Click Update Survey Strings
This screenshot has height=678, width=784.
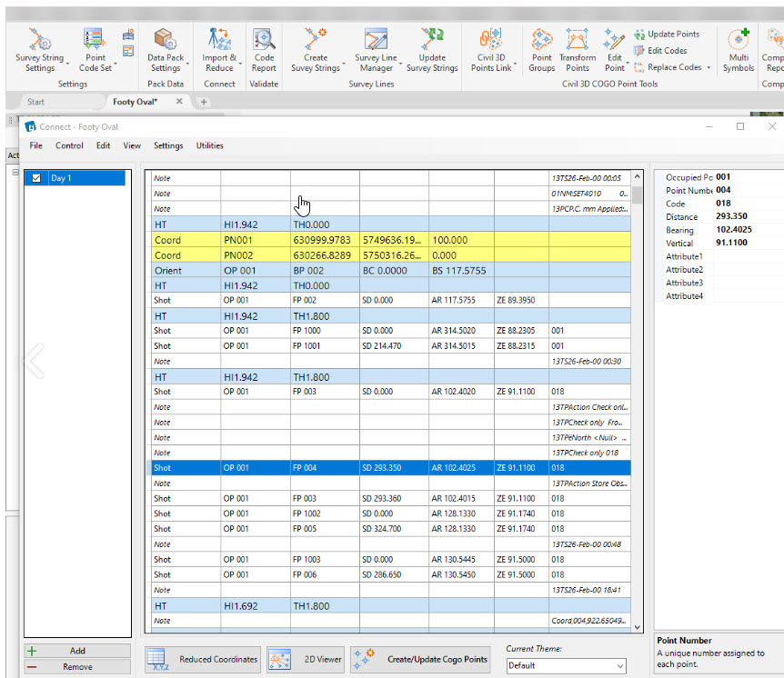point(432,50)
